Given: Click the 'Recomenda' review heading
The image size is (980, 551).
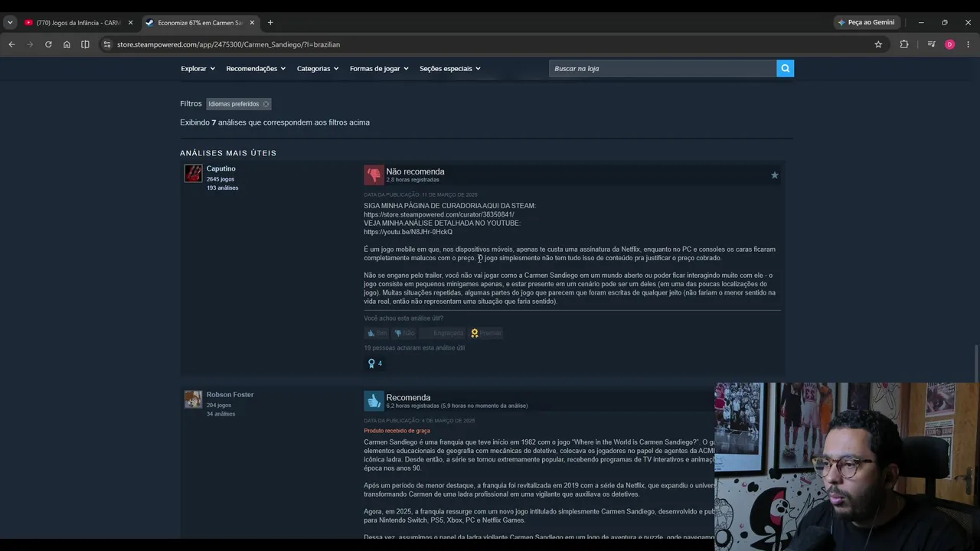Looking at the screenshot, I should 408,397.
